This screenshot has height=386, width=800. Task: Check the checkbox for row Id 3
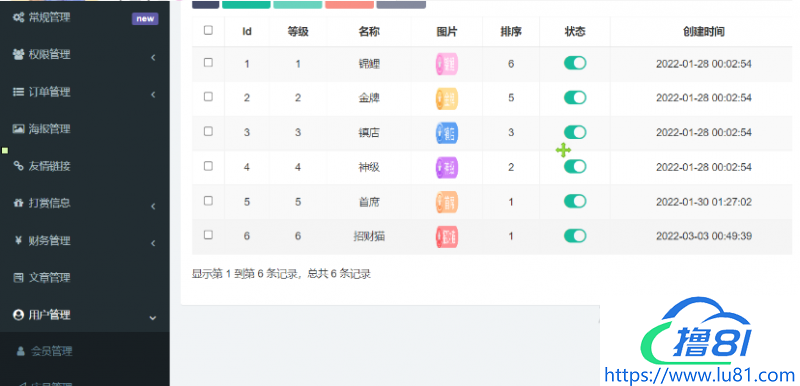tap(208, 131)
